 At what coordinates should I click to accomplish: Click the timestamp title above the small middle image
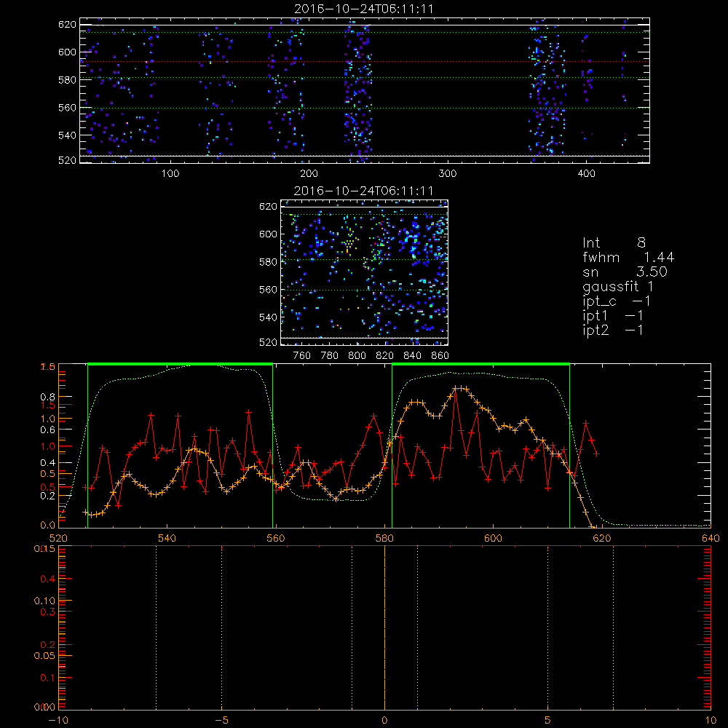(x=364, y=191)
